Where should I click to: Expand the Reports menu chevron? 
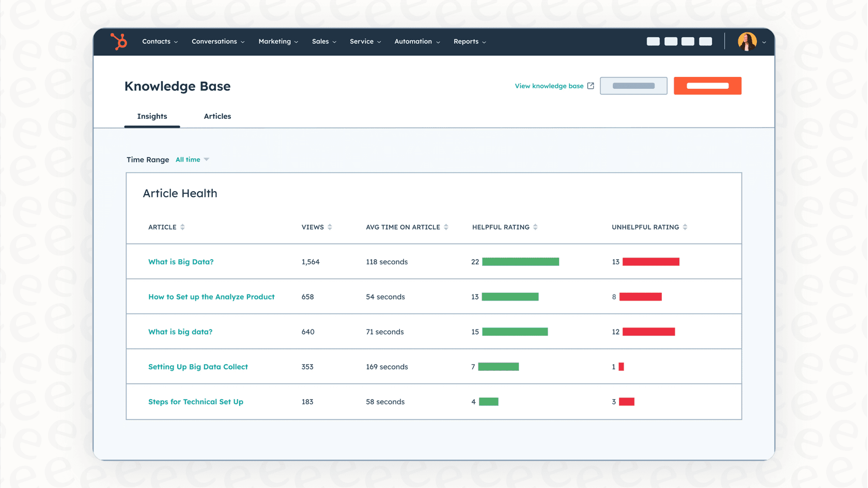click(484, 42)
